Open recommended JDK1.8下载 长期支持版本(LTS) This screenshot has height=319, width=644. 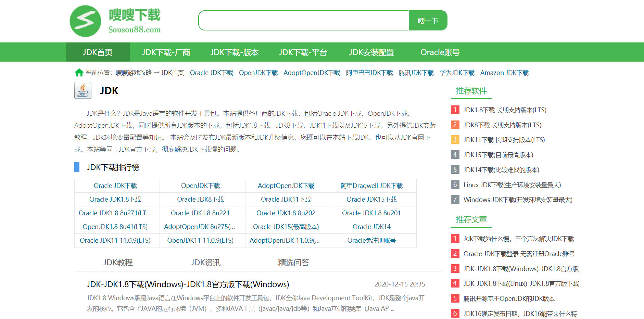505,110
